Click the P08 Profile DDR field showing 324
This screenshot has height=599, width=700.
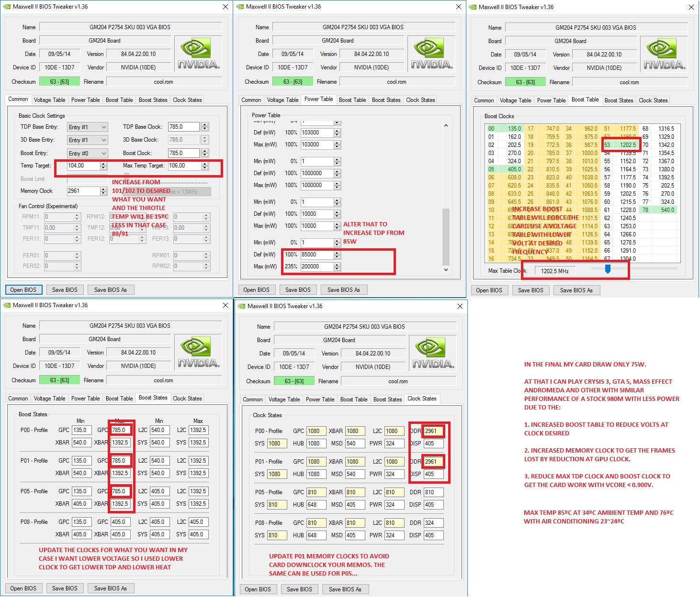coord(433,523)
